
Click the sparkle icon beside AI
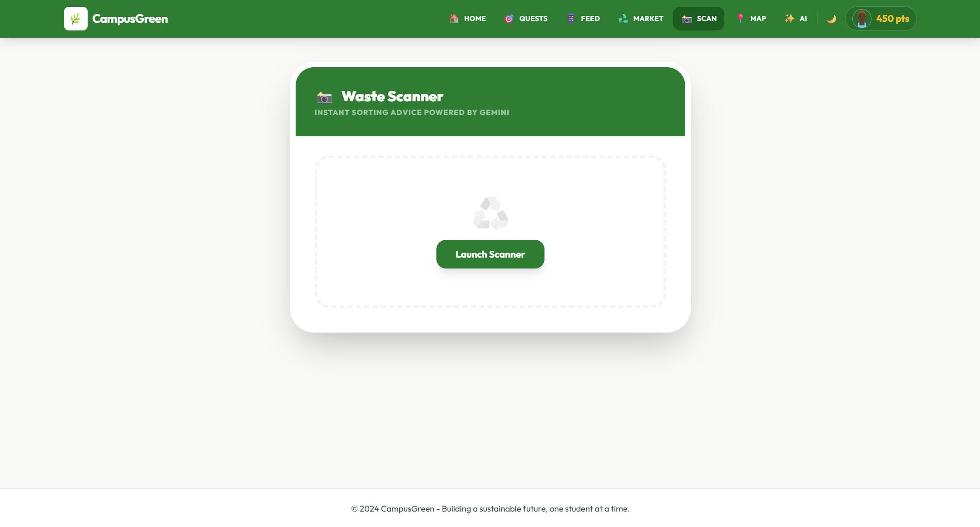pyautogui.click(x=790, y=19)
